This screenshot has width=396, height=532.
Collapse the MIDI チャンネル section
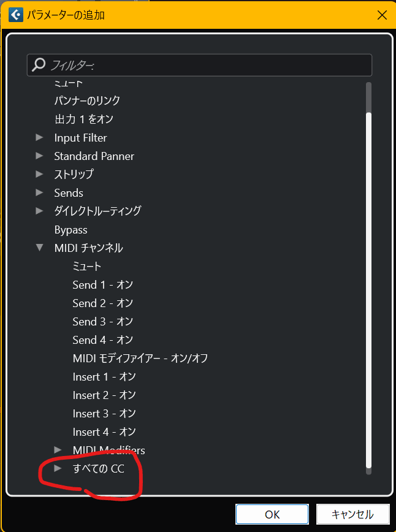pyautogui.click(x=40, y=248)
